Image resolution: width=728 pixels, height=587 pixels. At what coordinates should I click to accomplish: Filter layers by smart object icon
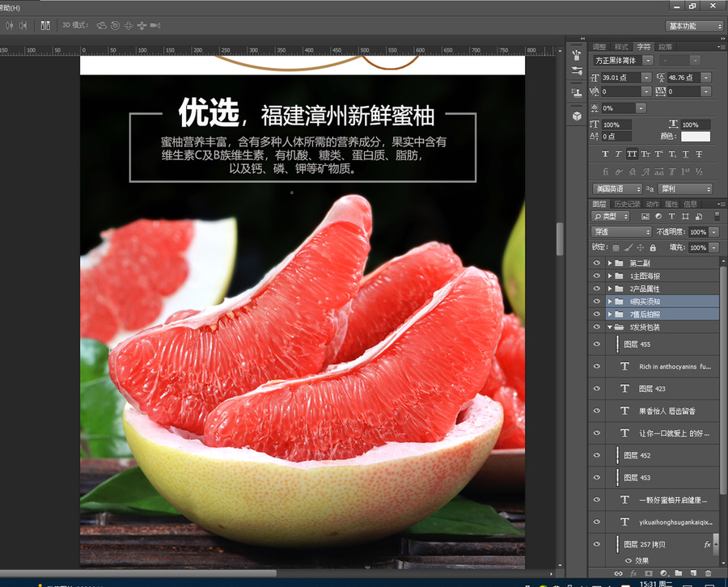coord(699,217)
